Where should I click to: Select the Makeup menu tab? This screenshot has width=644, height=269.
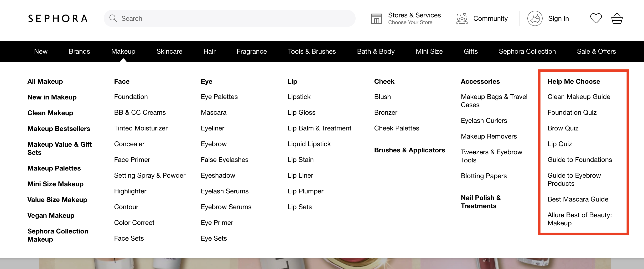(123, 51)
